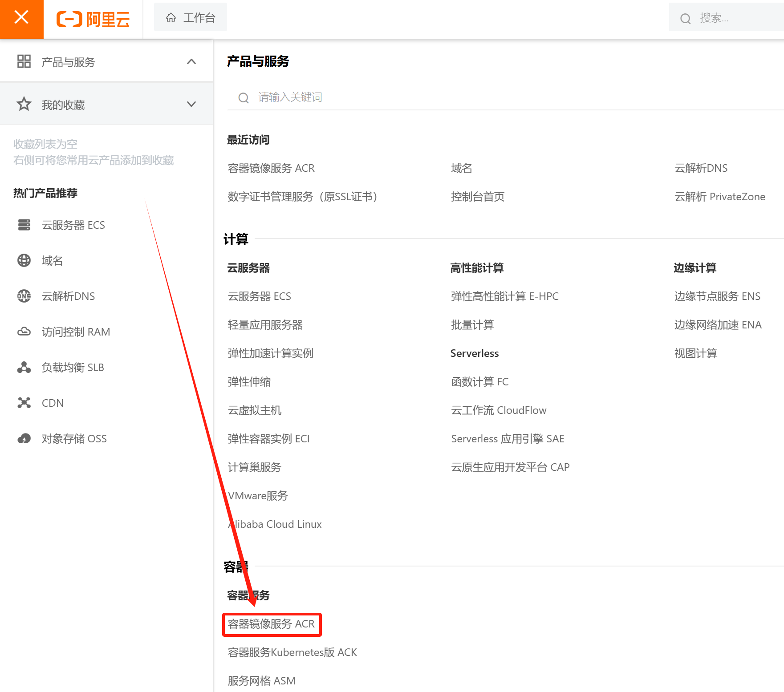
Task: Open 域名 from hot products list
Action: (53, 261)
